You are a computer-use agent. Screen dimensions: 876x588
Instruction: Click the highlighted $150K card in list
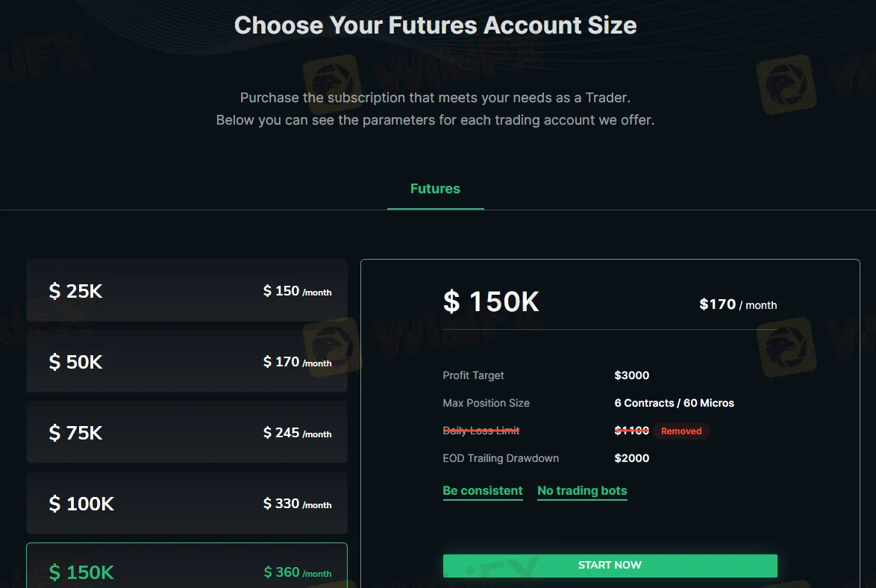pyautogui.click(x=187, y=570)
